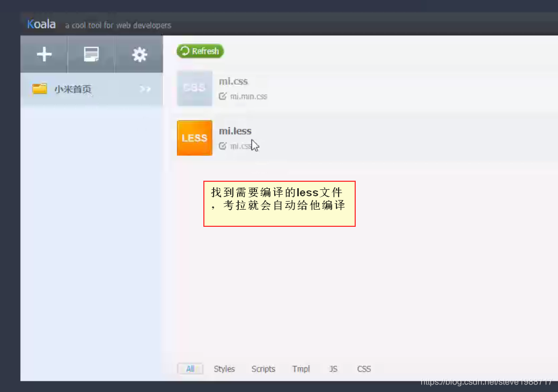Select the orange LESS icon for mi.less
558x392 pixels.
pyautogui.click(x=194, y=138)
